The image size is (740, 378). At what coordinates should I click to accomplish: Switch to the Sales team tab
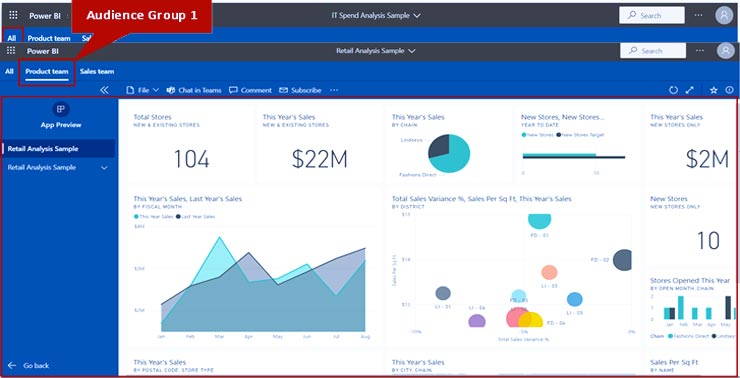tap(97, 72)
